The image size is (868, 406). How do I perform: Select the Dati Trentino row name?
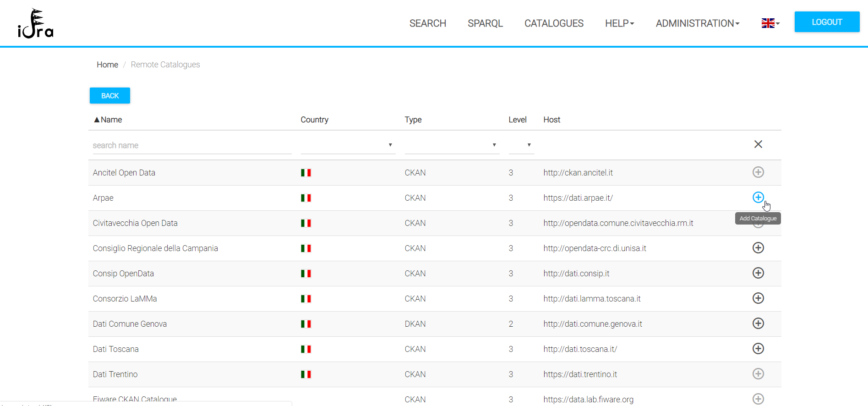[115, 374]
